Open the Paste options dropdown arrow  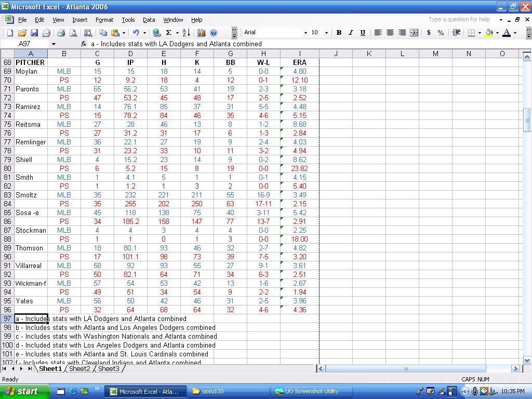pos(124,33)
